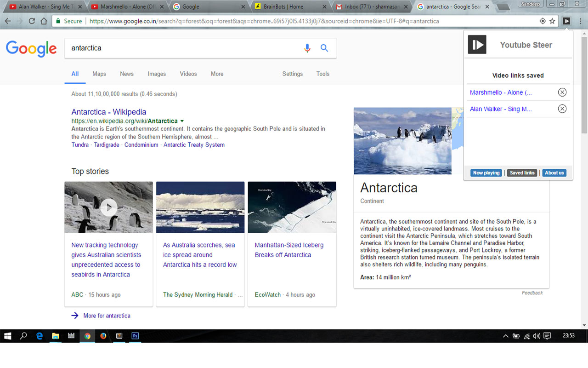Open the Antarctica - Wikipedia result

pos(109,112)
